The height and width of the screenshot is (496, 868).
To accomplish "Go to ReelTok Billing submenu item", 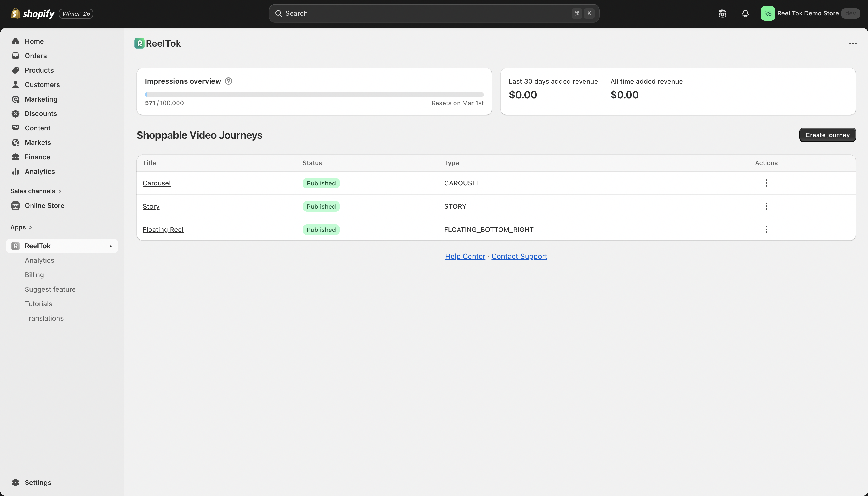I will pyautogui.click(x=34, y=275).
